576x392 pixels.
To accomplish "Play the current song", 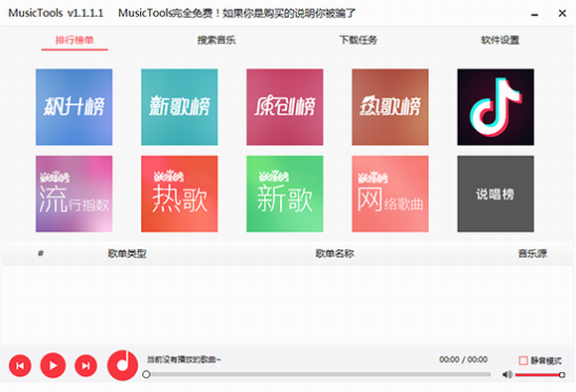I will click(x=53, y=365).
